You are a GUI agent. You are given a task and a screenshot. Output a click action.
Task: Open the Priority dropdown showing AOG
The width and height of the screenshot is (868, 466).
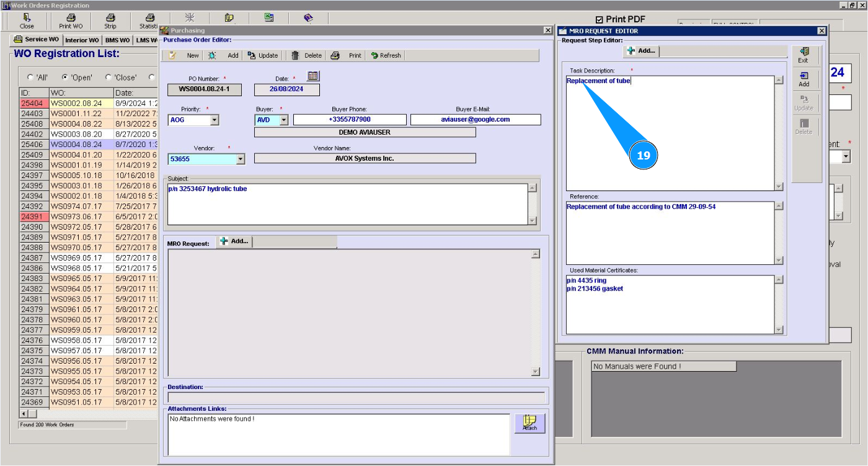215,120
